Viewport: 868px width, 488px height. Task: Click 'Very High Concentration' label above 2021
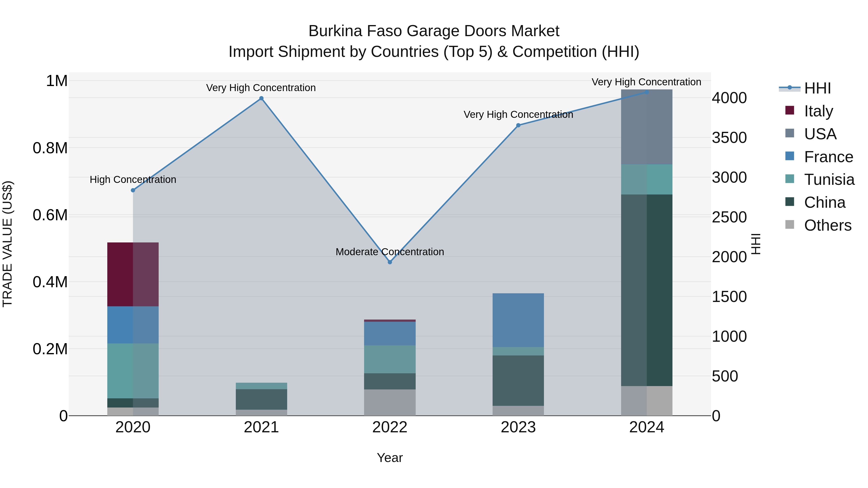point(261,87)
